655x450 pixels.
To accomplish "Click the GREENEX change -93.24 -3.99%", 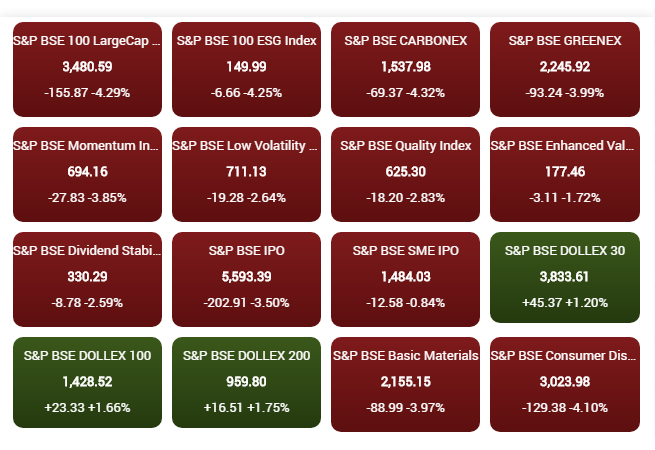I will 565,93.
